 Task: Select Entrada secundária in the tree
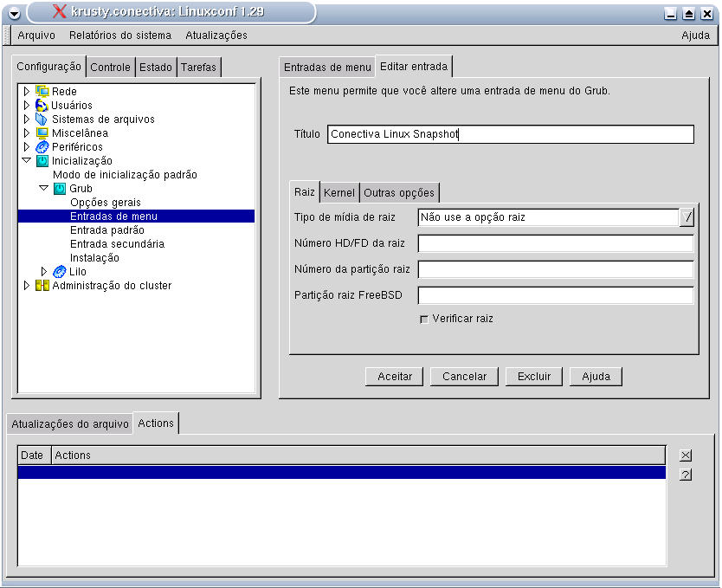coord(117,244)
